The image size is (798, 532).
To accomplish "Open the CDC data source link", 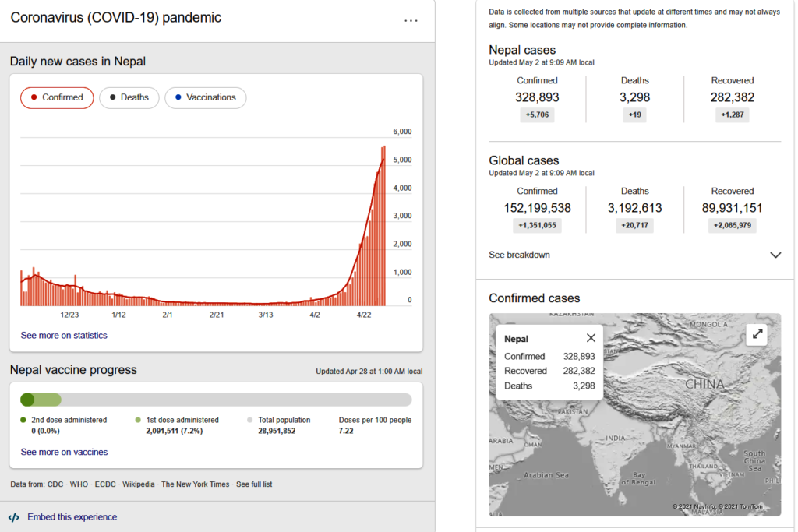I will (x=54, y=484).
